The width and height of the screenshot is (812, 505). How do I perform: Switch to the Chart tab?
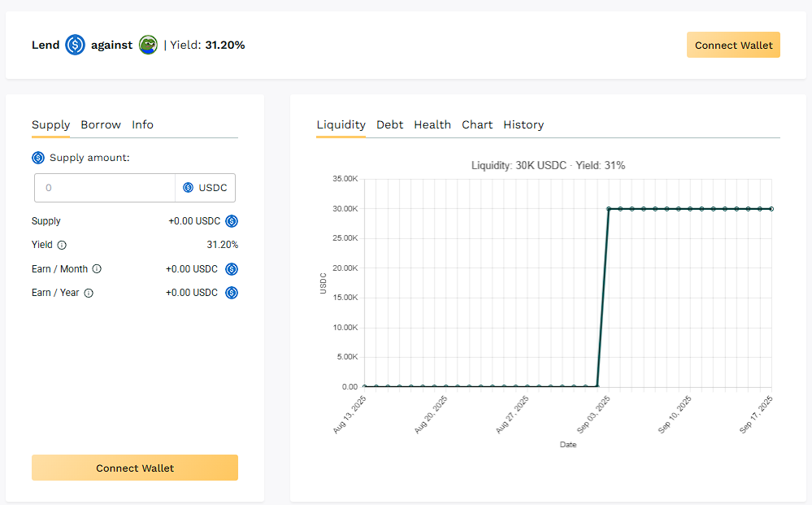(x=477, y=125)
